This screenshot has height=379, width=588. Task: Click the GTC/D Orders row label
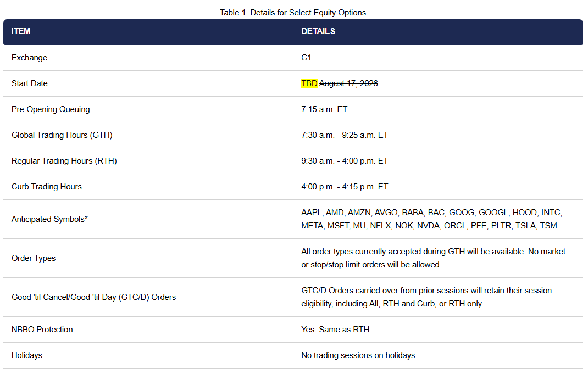94,297
